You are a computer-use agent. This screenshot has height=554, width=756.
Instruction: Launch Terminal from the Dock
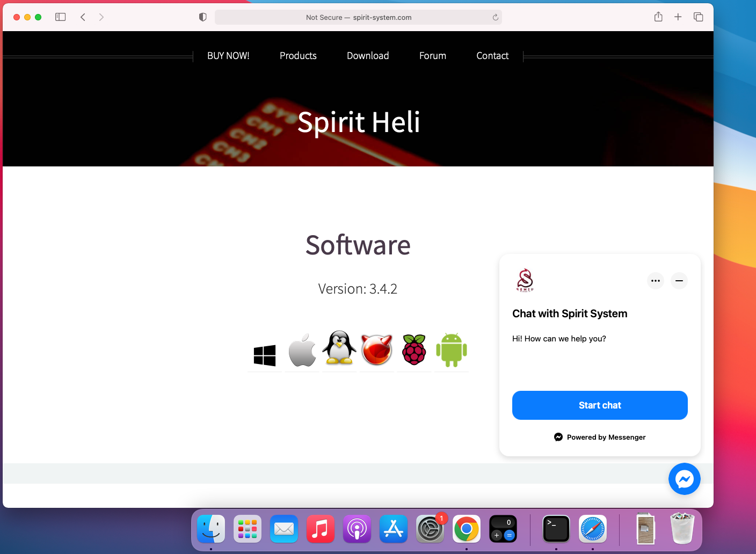[x=556, y=529]
